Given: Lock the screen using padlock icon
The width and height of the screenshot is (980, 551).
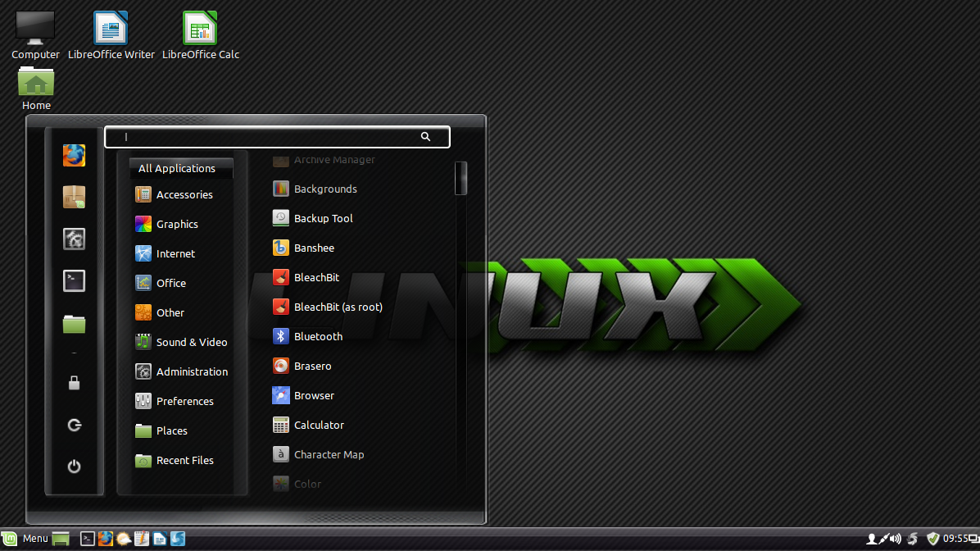Looking at the screenshot, I should pyautogui.click(x=74, y=383).
